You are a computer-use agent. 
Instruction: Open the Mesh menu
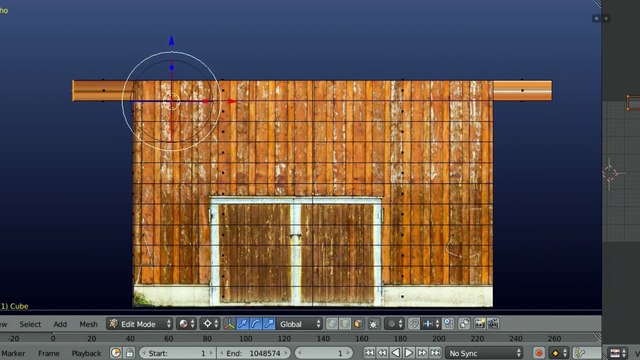pos(88,324)
